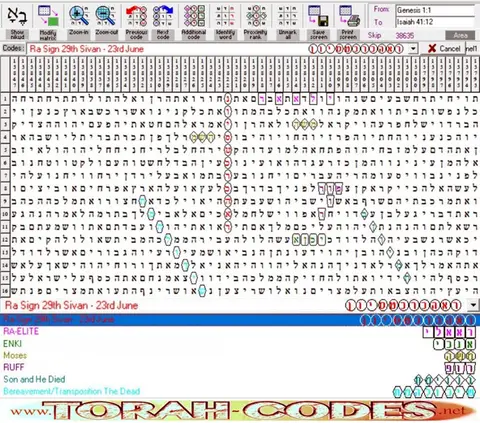480x423 pixels.
Task: Click matrix row header 14
Action: [5, 265]
